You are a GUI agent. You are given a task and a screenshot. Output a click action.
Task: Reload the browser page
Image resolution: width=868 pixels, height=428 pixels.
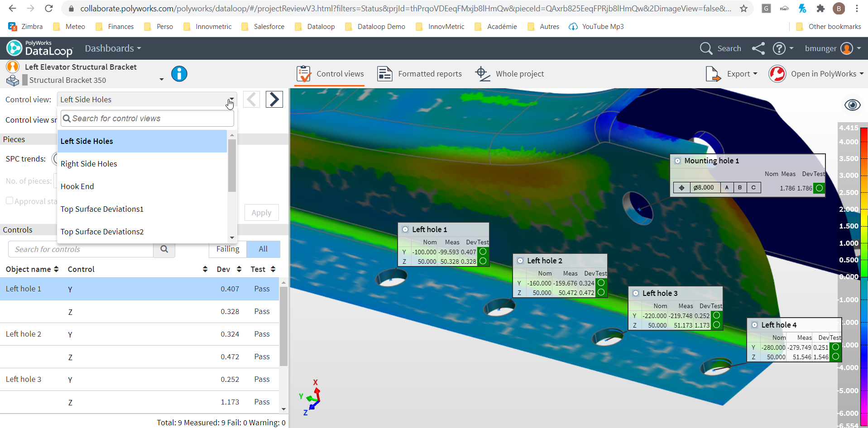pos(49,9)
